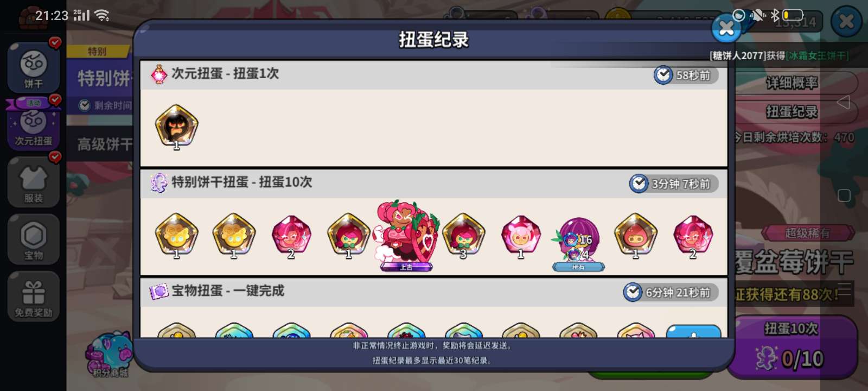This screenshot has height=391, width=868.
Task: Click the 详细概率 button
Action: [x=793, y=83]
